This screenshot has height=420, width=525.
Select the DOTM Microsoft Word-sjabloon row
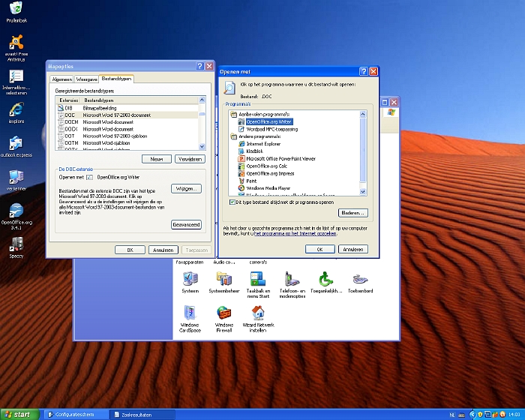tap(127, 143)
